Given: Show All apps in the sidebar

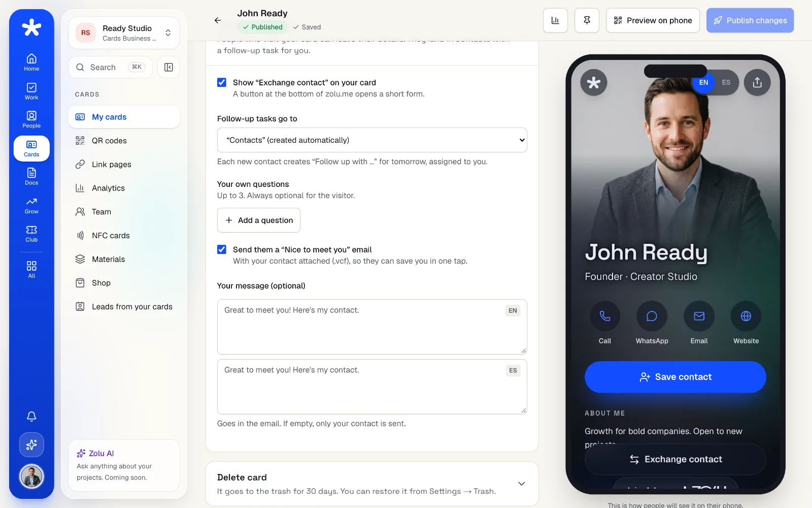Looking at the screenshot, I should (31, 269).
